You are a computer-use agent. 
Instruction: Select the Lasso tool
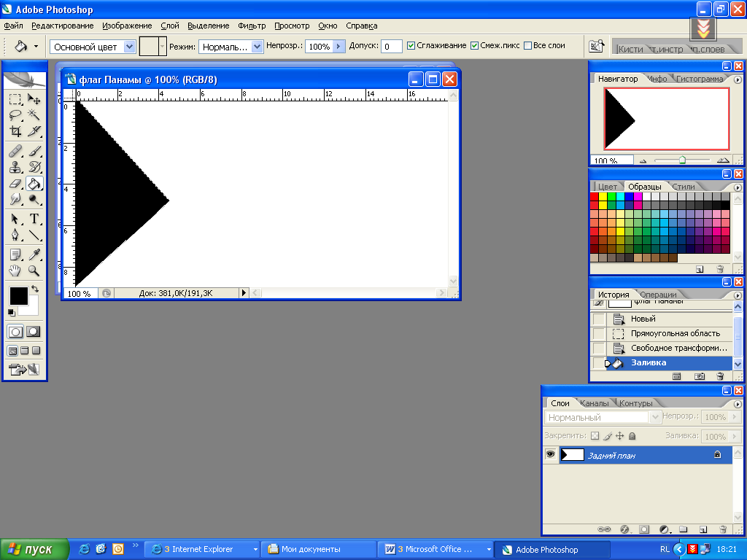coord(15,114)
